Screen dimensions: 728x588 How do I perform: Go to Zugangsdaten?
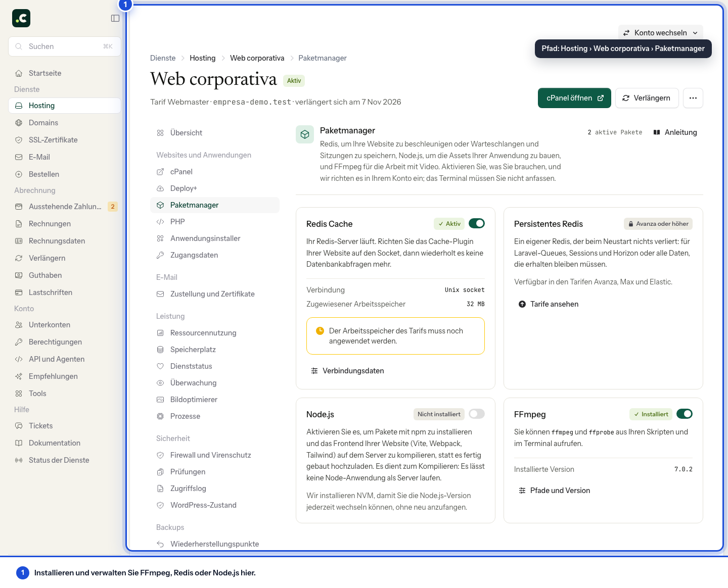[215, 255]
